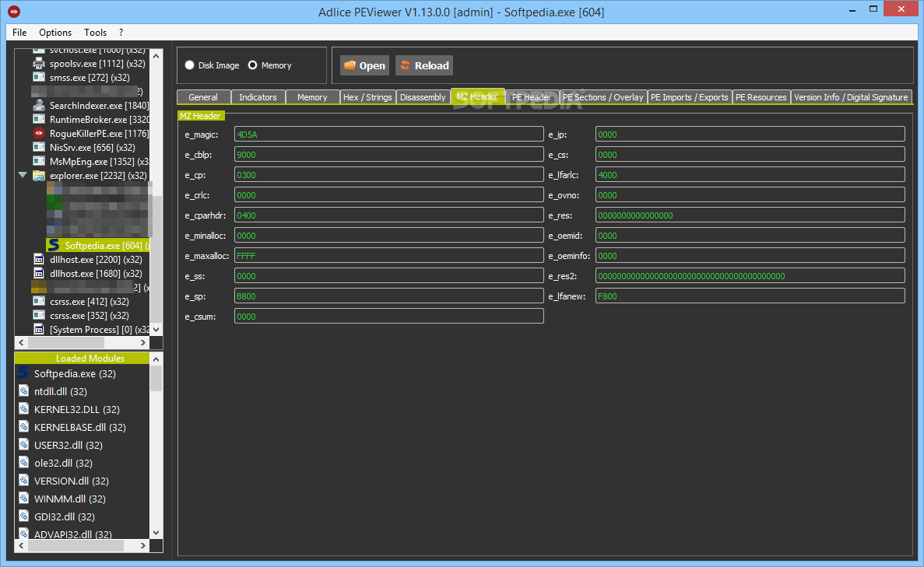
Task: Click the e_csum value field
Action: click(x=389, y=317)
